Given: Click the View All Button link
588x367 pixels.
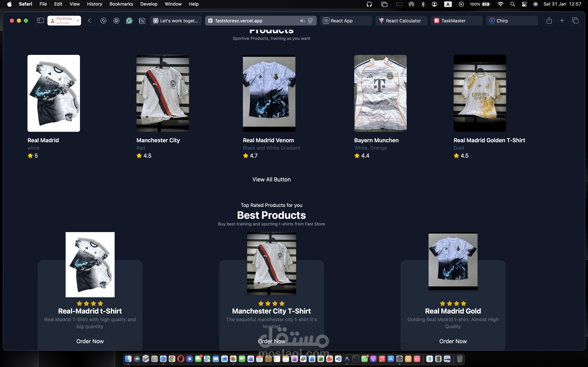Looking at the screenshot, I should pos(271,179).
